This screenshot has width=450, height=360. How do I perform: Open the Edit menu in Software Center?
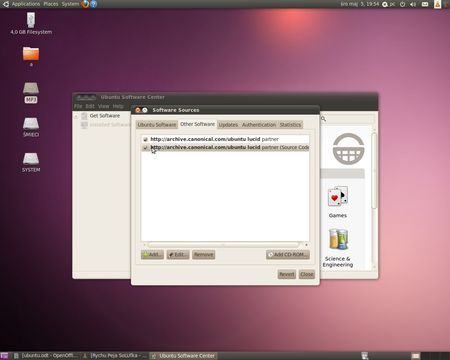pyautogui.click(x=90, y=106)
